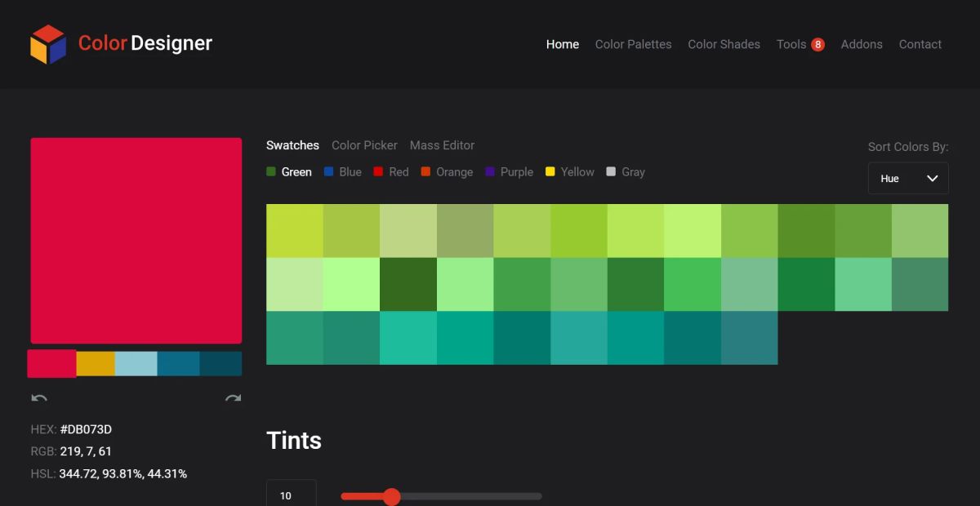The height and width of the screenshot is (506, 980).
Task: Select the dark teal palette chip
Action: pyautogui.click(x=221, y=364)
